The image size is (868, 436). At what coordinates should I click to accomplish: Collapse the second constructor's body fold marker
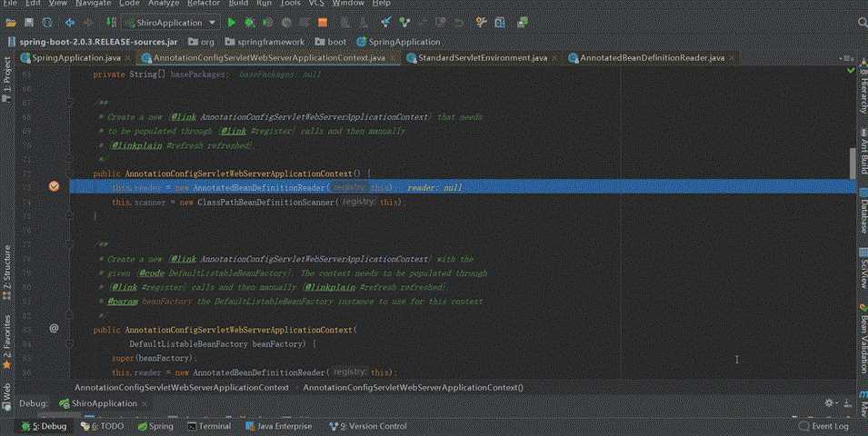(x=70, y=343)
